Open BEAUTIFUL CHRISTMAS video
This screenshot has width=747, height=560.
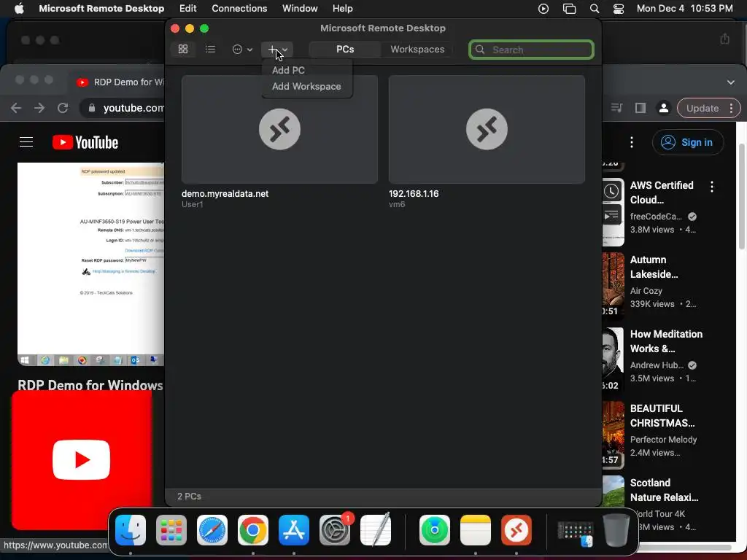(662, 415)
